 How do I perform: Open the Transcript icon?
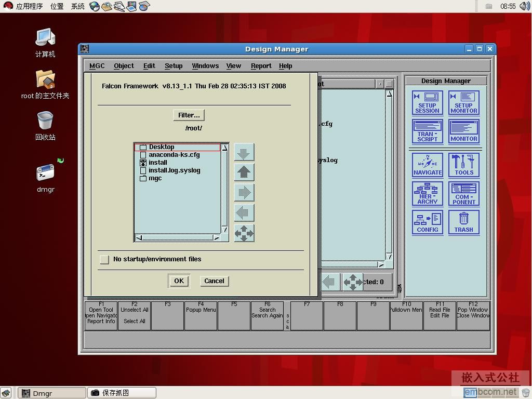(427, 131)
